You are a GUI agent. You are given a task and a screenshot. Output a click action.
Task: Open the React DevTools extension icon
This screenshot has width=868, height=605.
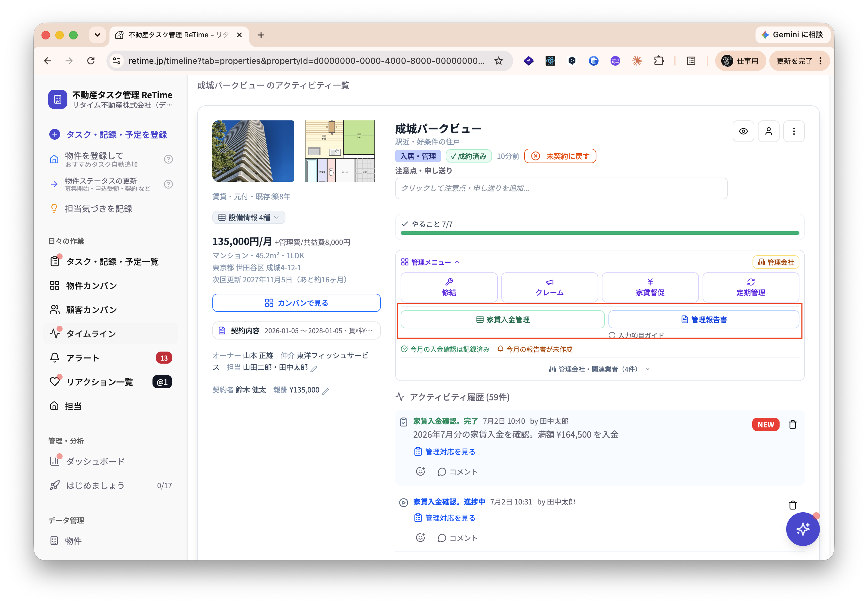tap(550, 61)
